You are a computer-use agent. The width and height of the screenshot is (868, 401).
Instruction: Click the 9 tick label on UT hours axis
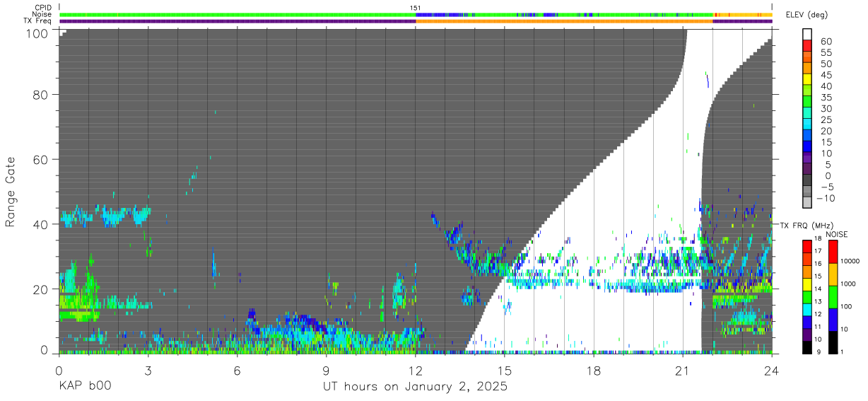[327, 370]
